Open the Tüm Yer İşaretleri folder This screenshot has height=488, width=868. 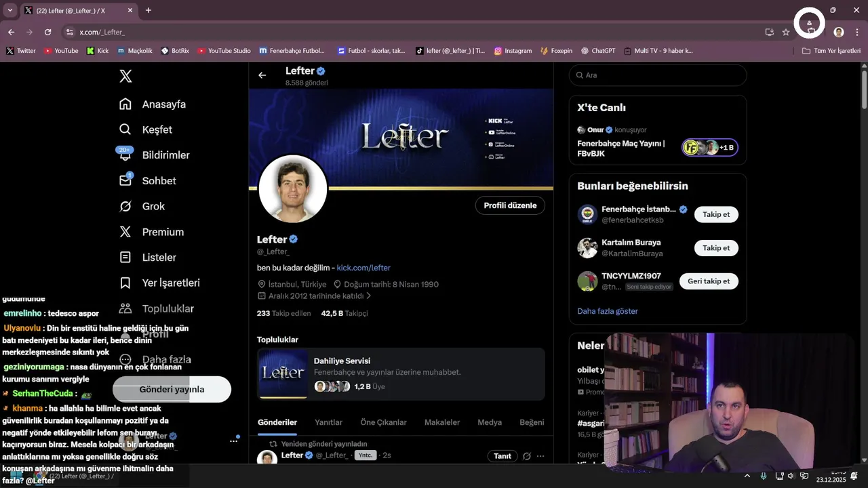(x=831, y=51)
